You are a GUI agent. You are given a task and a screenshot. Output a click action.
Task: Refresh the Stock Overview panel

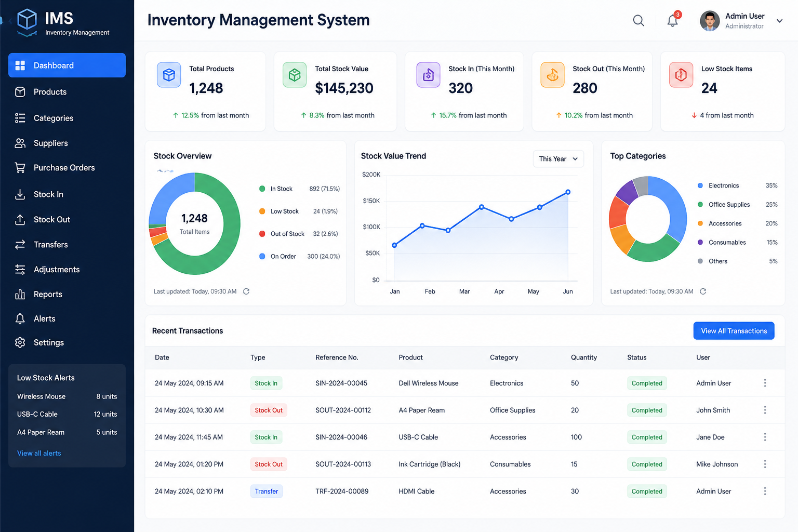coord(246,291)
